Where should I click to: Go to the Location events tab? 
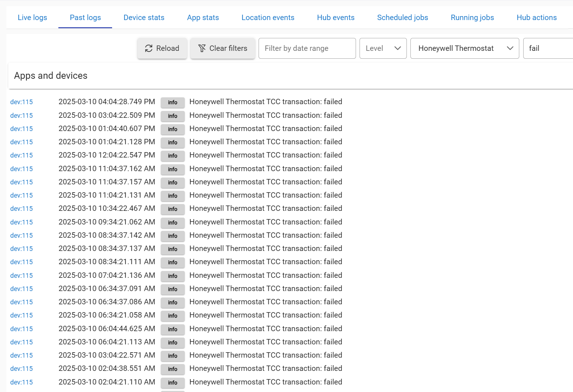(x=268, y=18)
